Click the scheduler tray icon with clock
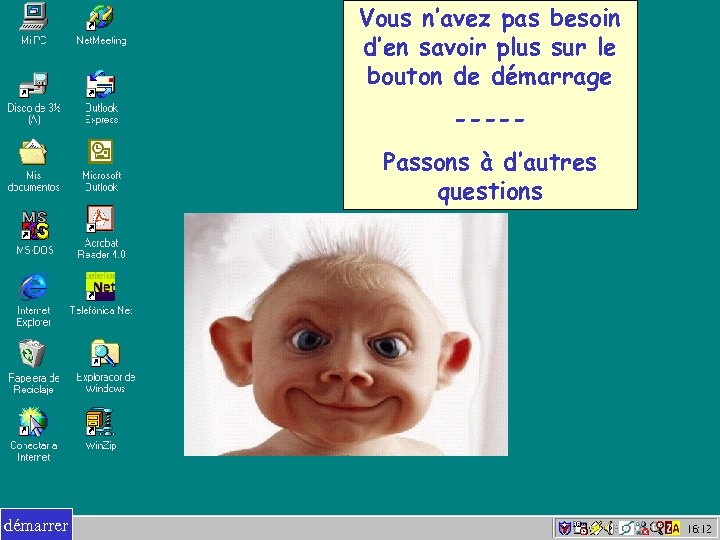The image size is (720, 540). [581, 528]
